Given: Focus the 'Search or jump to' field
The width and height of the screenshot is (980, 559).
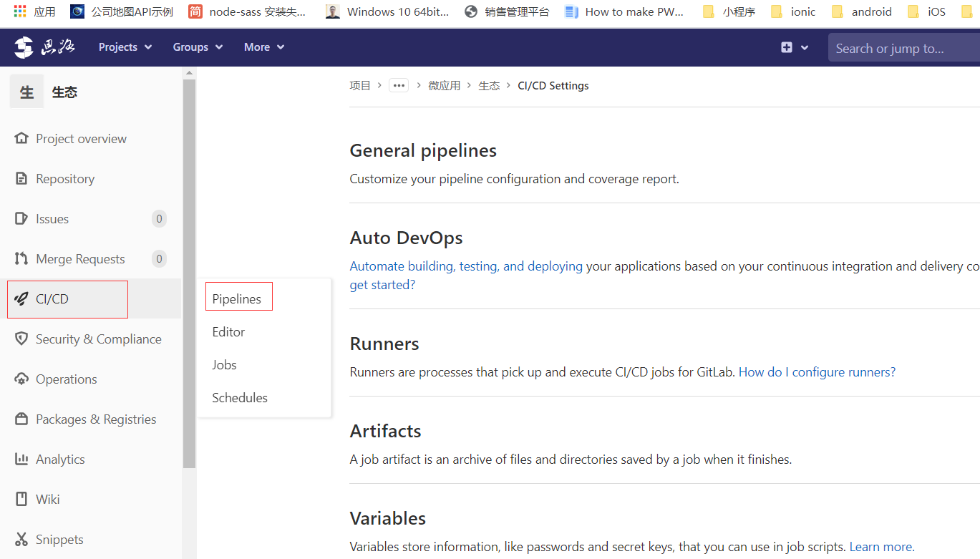Looking at the screenshot, I should pyautogui.click(x=902, y=48).
